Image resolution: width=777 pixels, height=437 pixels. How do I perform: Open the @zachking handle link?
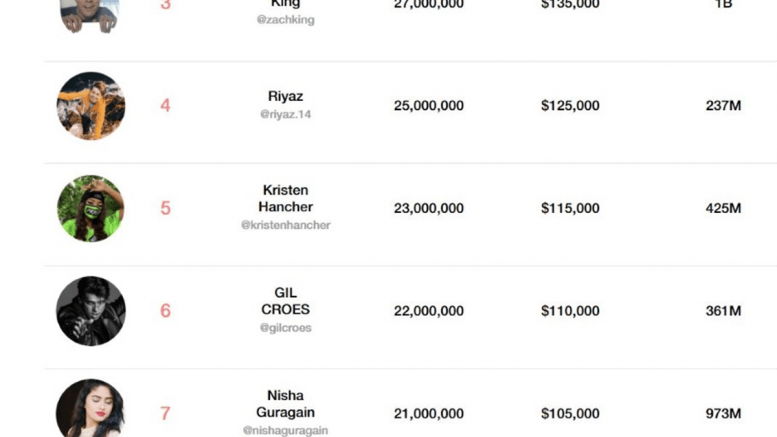[285, 20]
